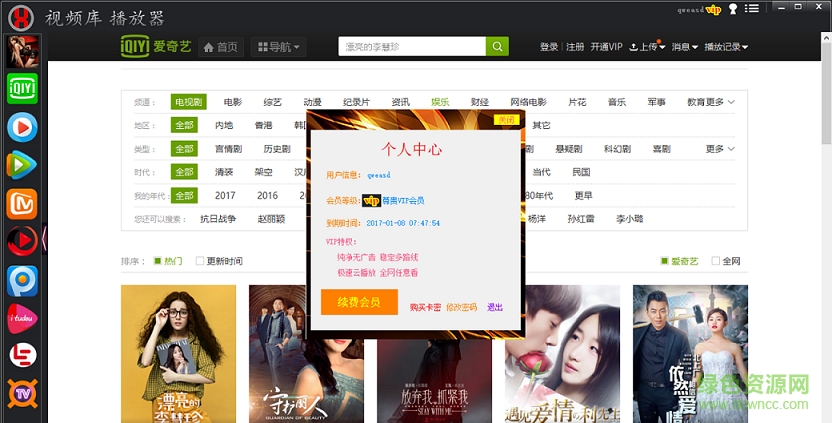Open the 上传 upload dropdown

coord(647,47)
